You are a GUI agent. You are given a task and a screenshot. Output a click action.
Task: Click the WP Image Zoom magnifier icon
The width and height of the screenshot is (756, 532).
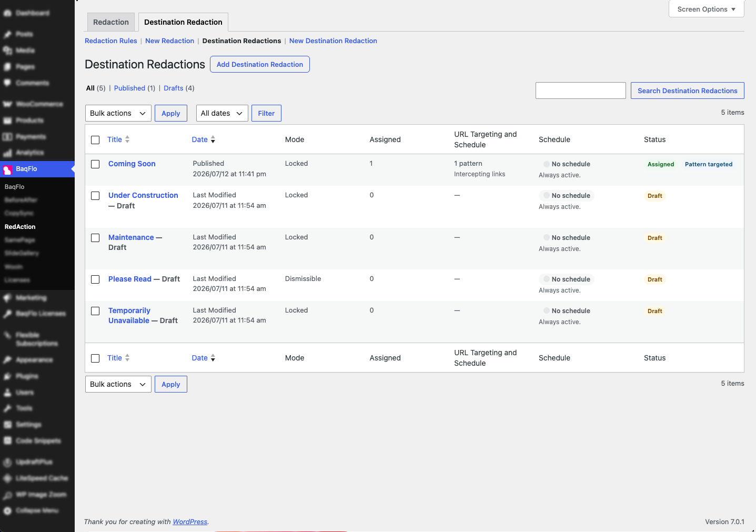8,495
